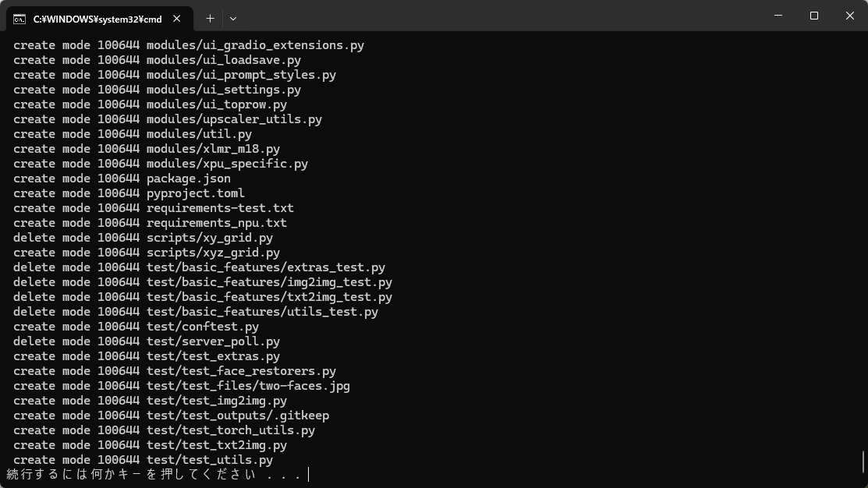This screenshot has height=488, width=868.
Task: Click the test/server_poll.py line
Action: 147,342
